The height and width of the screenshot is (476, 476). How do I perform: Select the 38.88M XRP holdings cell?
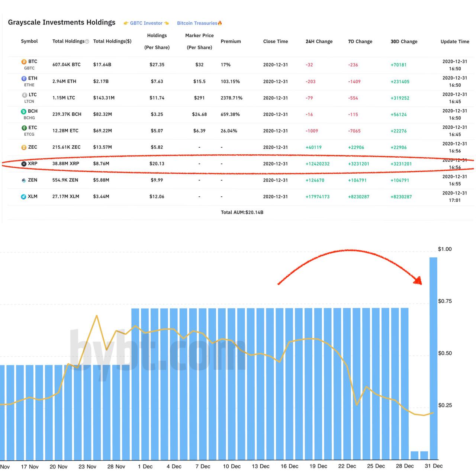[x=66, y=163]
